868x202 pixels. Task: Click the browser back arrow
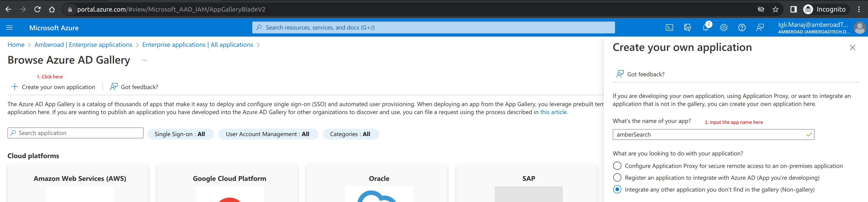point(8,10)
